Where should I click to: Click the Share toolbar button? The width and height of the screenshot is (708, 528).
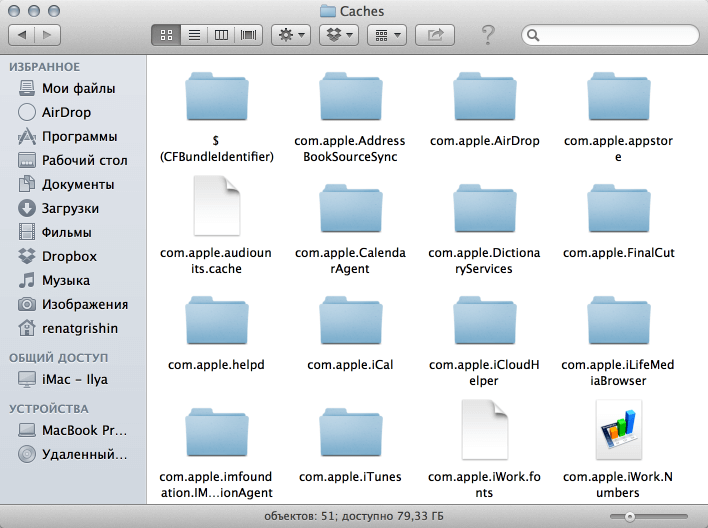click(435, 35)
